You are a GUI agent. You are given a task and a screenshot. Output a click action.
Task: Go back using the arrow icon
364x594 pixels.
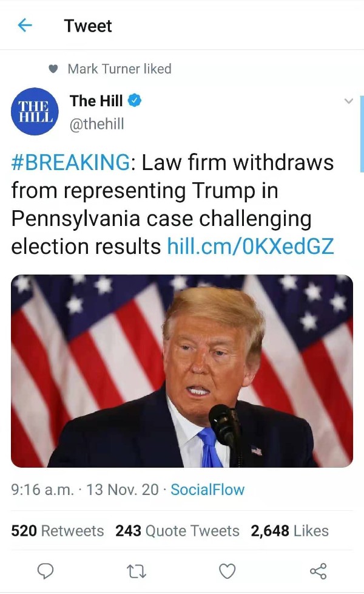tap(25, 26)
